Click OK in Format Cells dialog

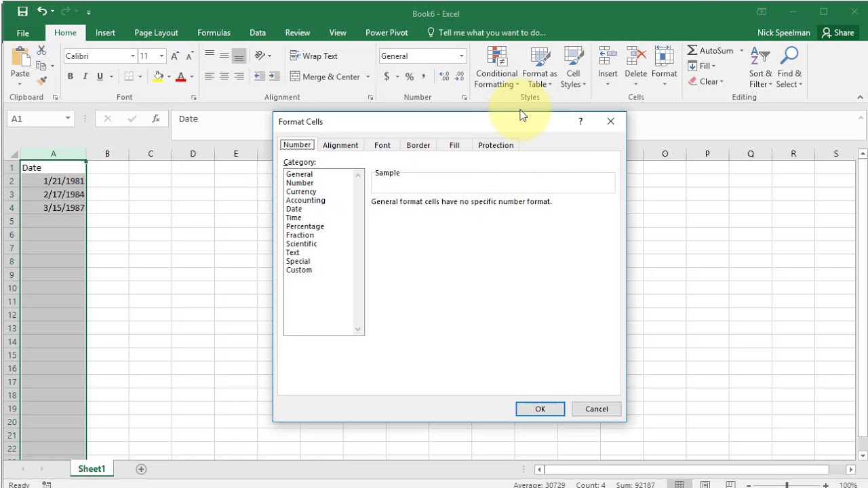[x=540, y=409]
